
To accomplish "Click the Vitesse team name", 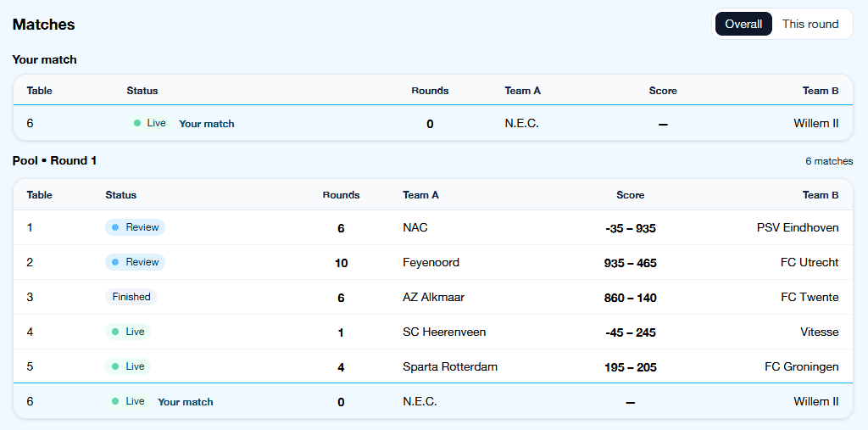I will tap(819, 332).
